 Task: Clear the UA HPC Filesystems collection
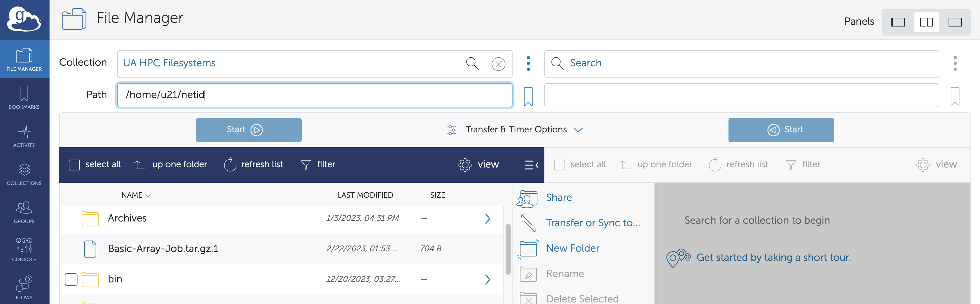(x=498, y=64)
